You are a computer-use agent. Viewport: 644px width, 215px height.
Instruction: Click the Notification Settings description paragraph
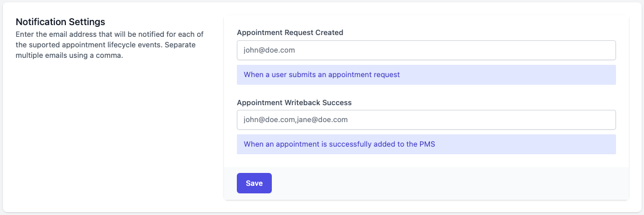110,45
